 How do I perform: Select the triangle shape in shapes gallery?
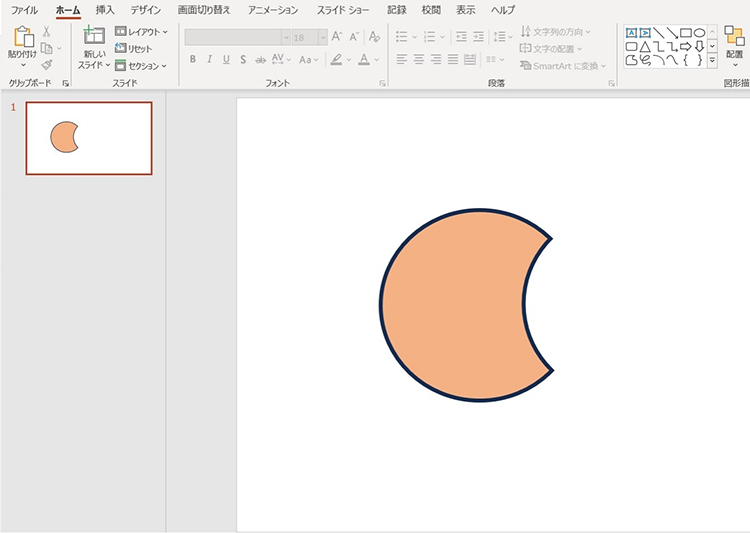[x=645, y=47]
